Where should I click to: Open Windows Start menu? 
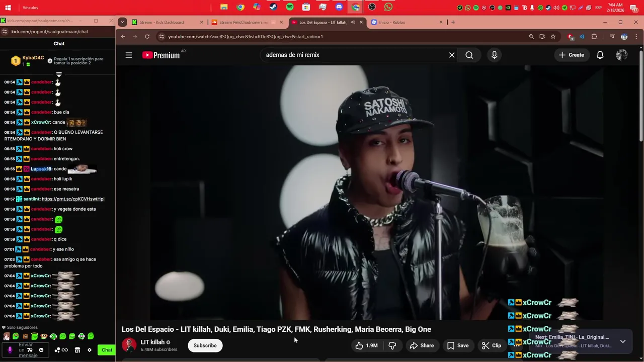pyautogui.click(x=8, y=8)
